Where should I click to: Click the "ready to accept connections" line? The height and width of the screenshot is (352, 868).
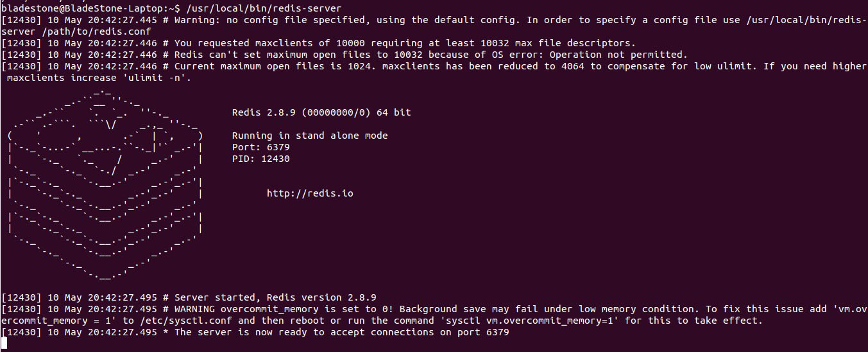pos(342,332)
